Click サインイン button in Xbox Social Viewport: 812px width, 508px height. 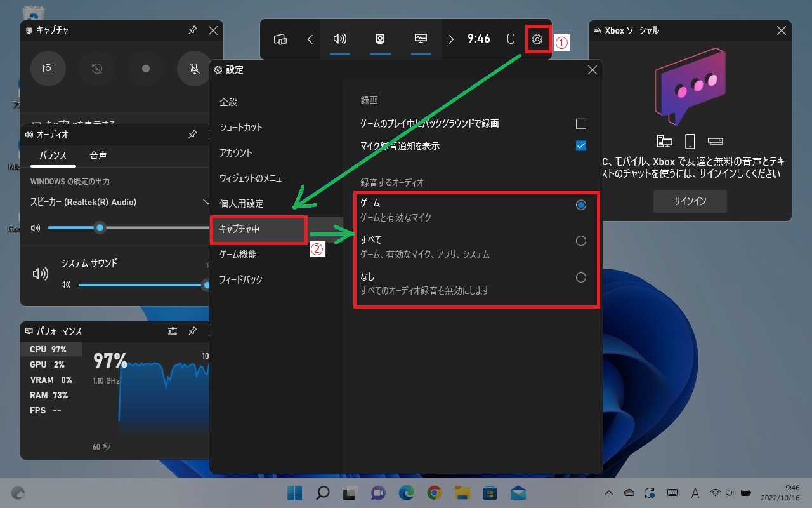690,201
